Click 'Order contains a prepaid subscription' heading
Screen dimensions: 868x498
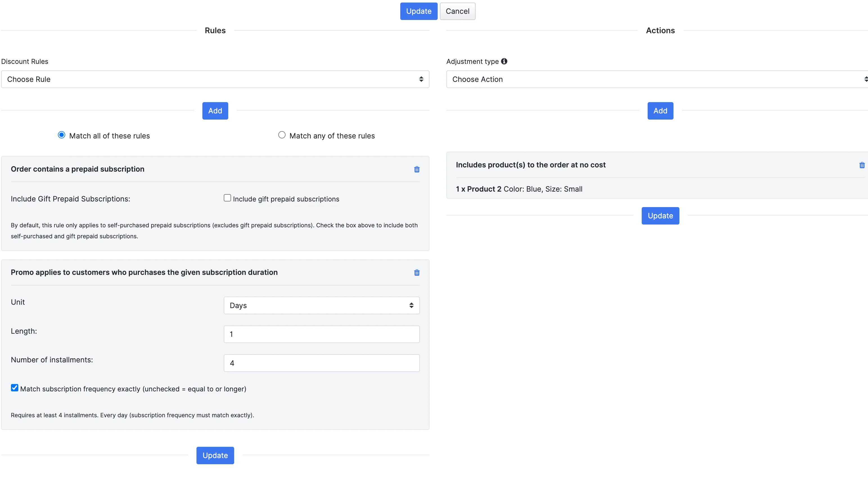pyautogui.click(x=78, y=169)
